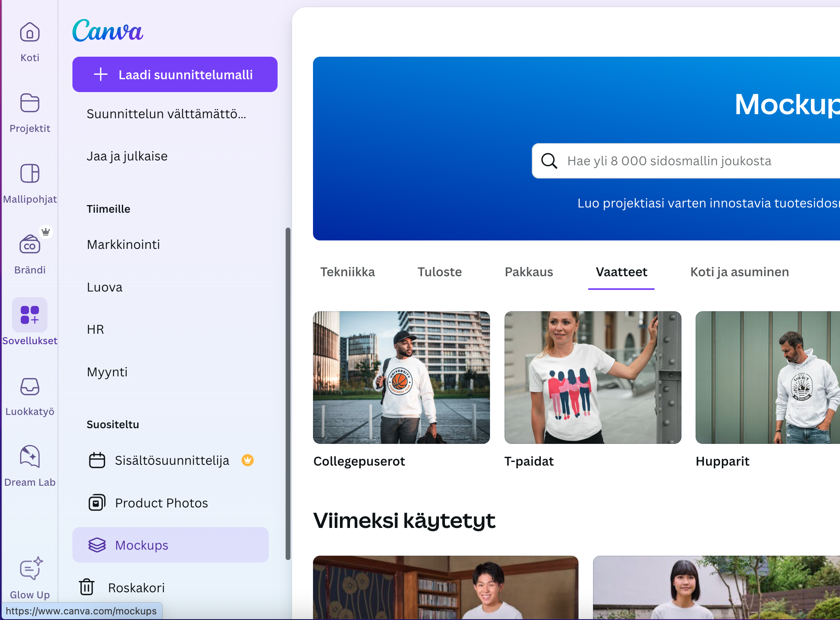Click the Canva logo
840x620 pixels.
coord(107,31)
